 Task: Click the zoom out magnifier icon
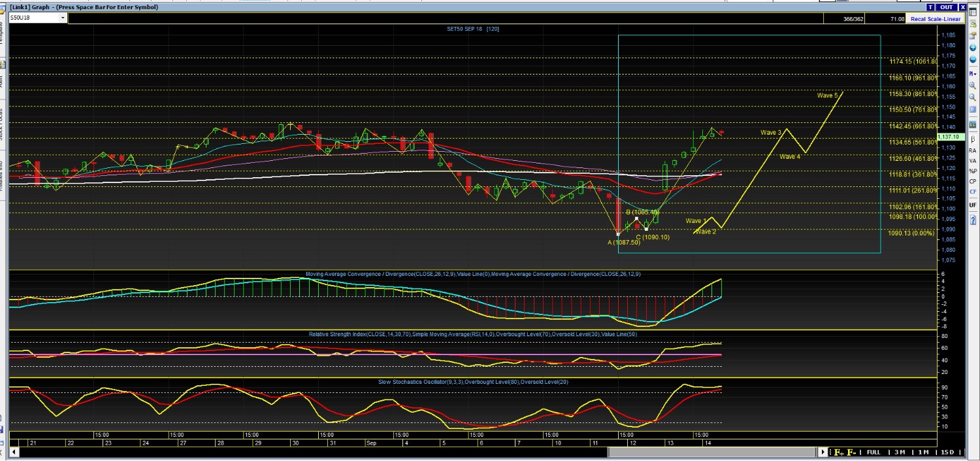pyautogui.click(x=972, y=97)
